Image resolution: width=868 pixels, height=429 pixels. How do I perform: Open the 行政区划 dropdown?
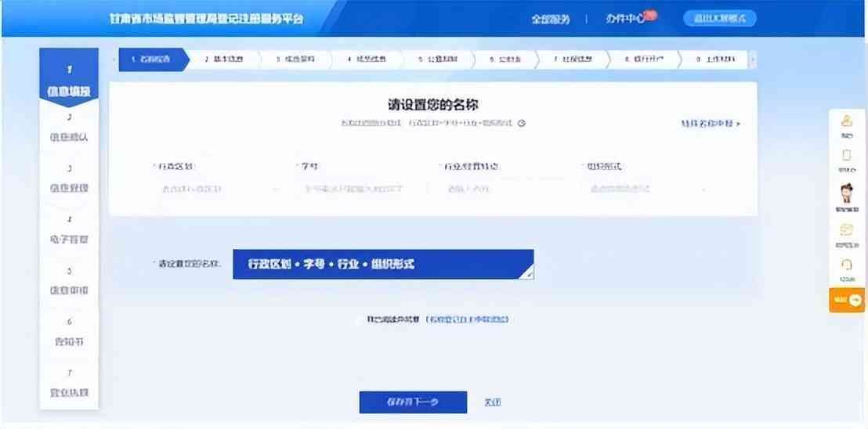coord(220,189)
